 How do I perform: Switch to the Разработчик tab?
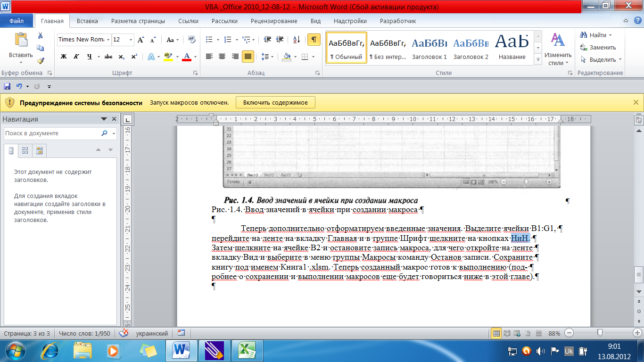point(398,21)
